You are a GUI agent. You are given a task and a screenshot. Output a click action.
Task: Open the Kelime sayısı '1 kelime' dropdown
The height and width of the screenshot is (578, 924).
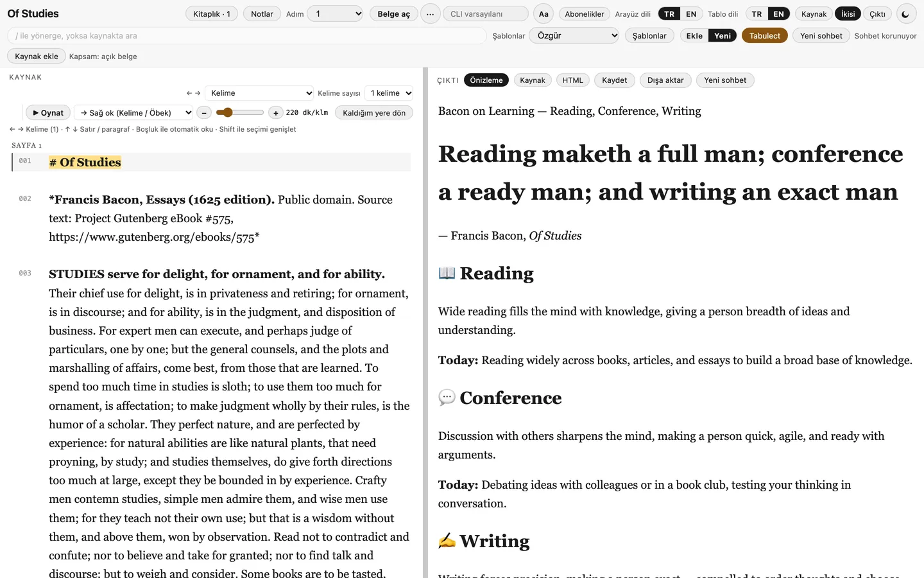pos(389,93)
